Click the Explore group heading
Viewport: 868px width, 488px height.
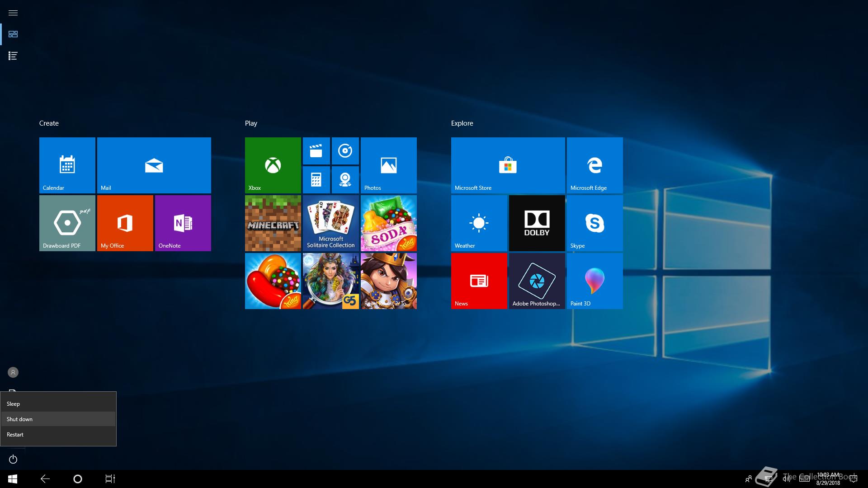pyautogui.click(x=462, y=123)
